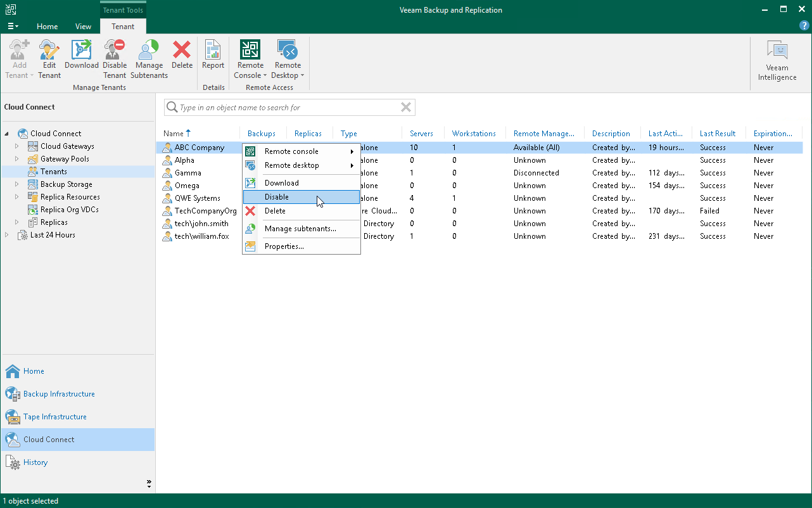Sort by the Workstations column header
812x508 pixels.
[x=474, y=134]
